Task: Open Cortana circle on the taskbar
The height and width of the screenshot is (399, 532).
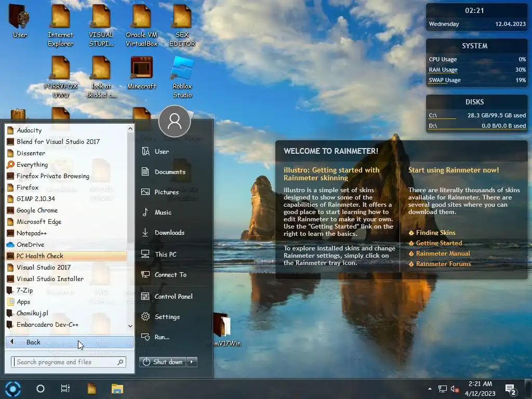Action: point(41,389)
